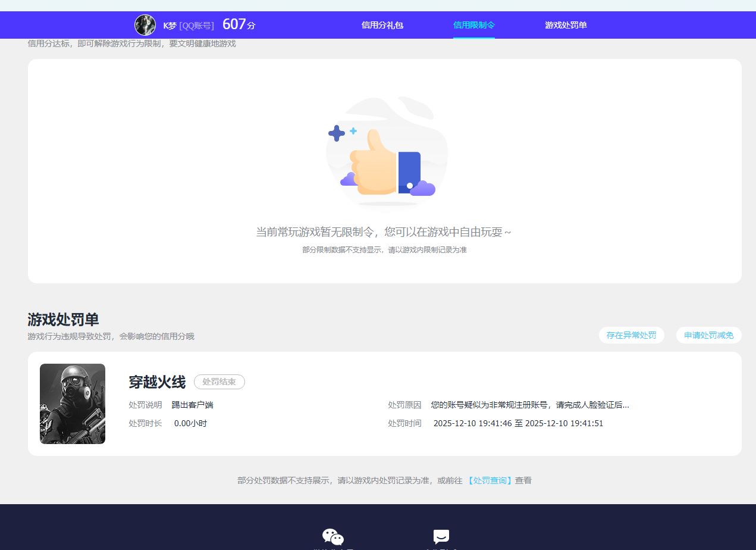Click the 申请处罚减免 button
Image resolution: width=756 pixels, height=550 pixels.
click(x=708, y=335)
